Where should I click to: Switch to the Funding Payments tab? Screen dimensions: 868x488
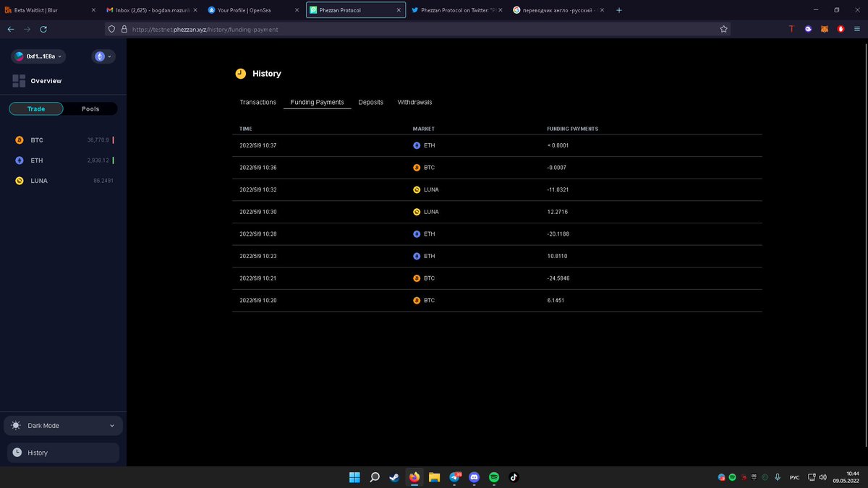pos(318,103)
